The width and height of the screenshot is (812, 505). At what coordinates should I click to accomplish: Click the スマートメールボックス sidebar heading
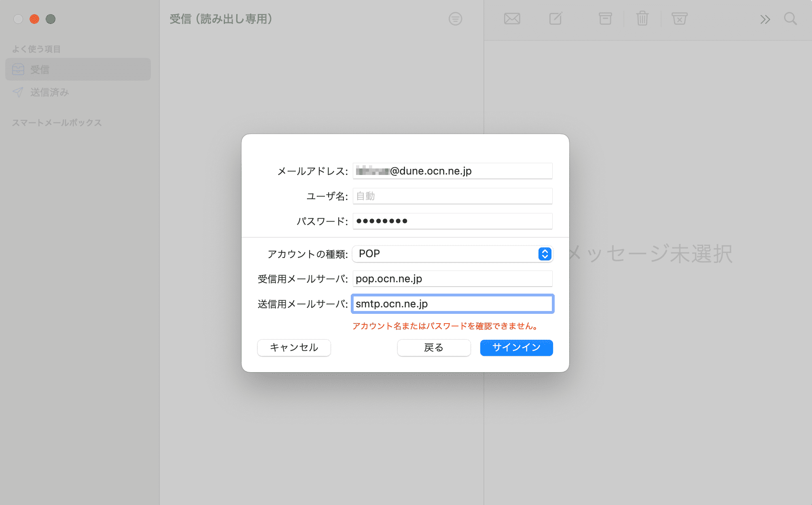pyautogui.click(x=57, y=123)
